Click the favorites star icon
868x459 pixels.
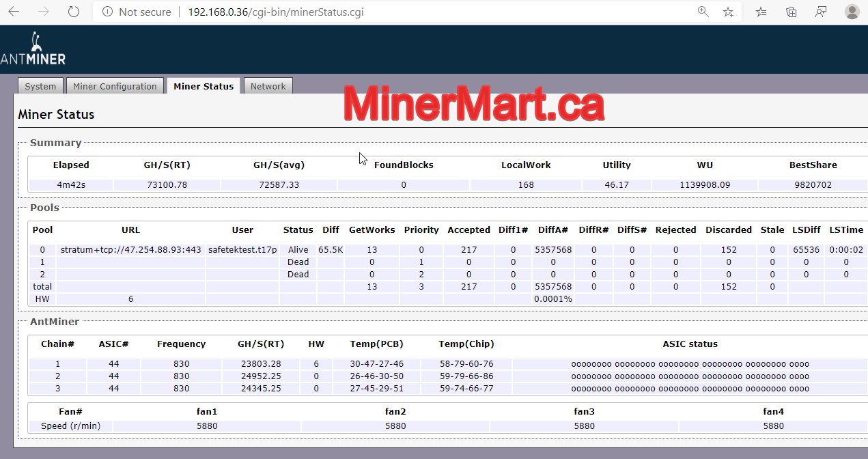pos(728,11)
